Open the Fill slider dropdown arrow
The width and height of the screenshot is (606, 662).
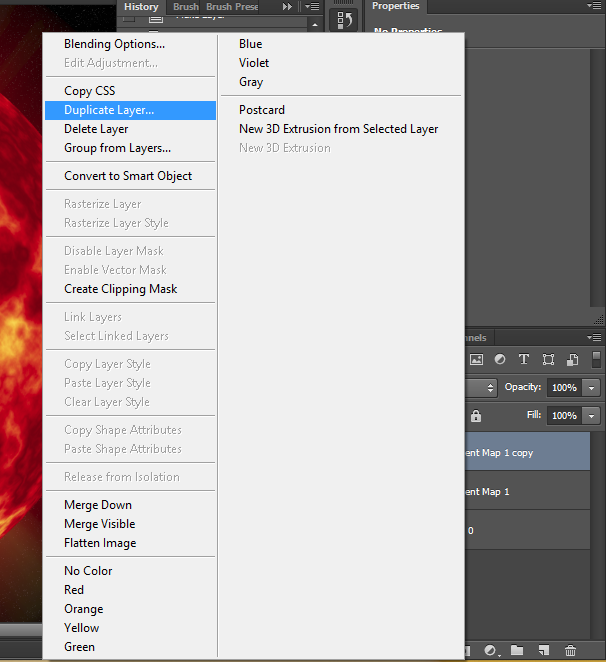pos(592,416)
